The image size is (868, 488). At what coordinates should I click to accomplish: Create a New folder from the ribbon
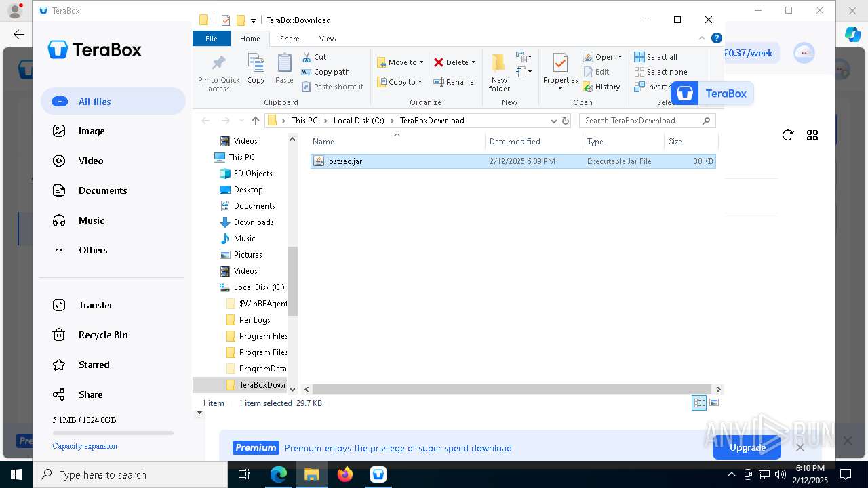[x=499, y=73]
